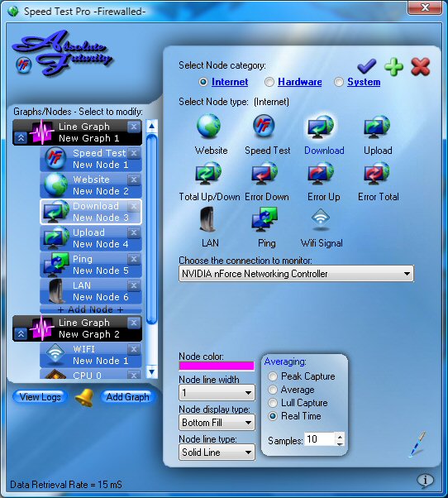Select the Wifi Signal node type
Viewport: 448px width, 498px height.
pyautogui.click(x=321, y=219)
